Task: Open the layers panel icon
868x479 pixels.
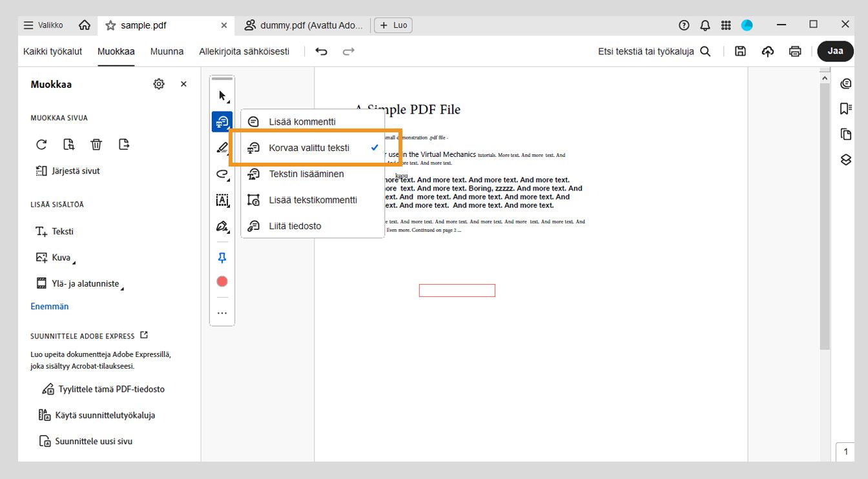Action: (x=846, y=159)
